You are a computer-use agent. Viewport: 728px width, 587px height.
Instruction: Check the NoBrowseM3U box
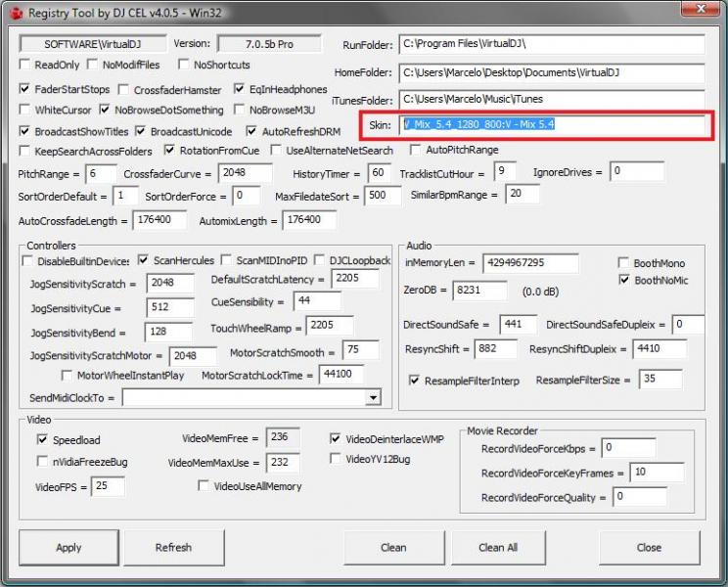pos(239,110)
